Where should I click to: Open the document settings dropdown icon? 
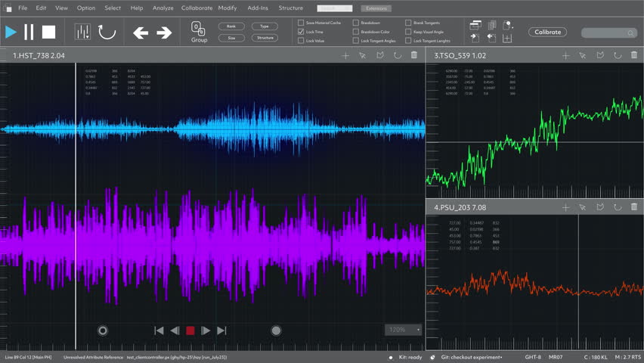[x=508, y=25]
